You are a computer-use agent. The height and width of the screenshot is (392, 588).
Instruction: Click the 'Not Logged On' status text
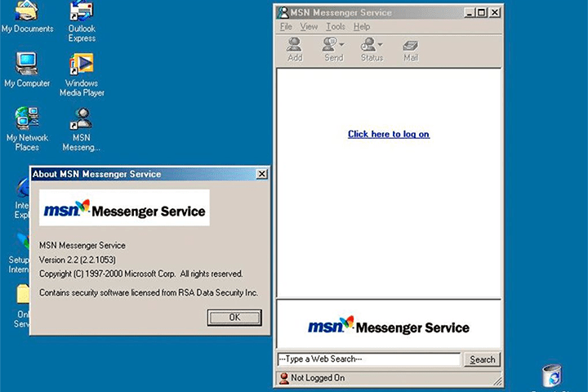click(x=318, y=378)
